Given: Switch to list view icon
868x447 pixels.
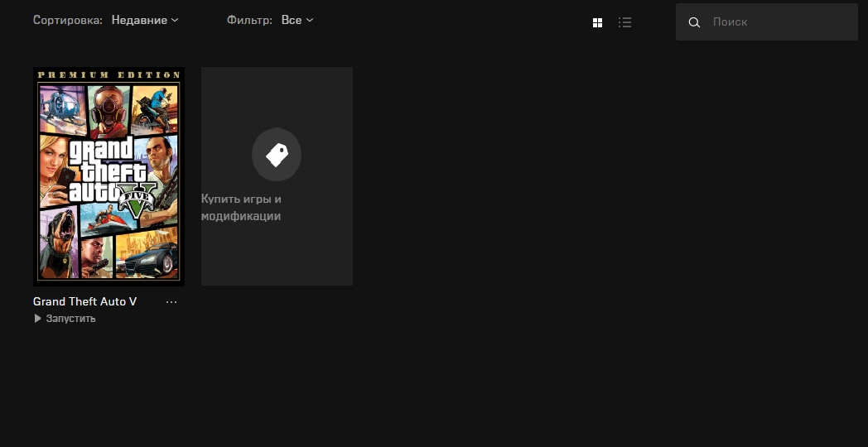Looking at the screenshot, I should pyautogui.click(x=625, y=22).
